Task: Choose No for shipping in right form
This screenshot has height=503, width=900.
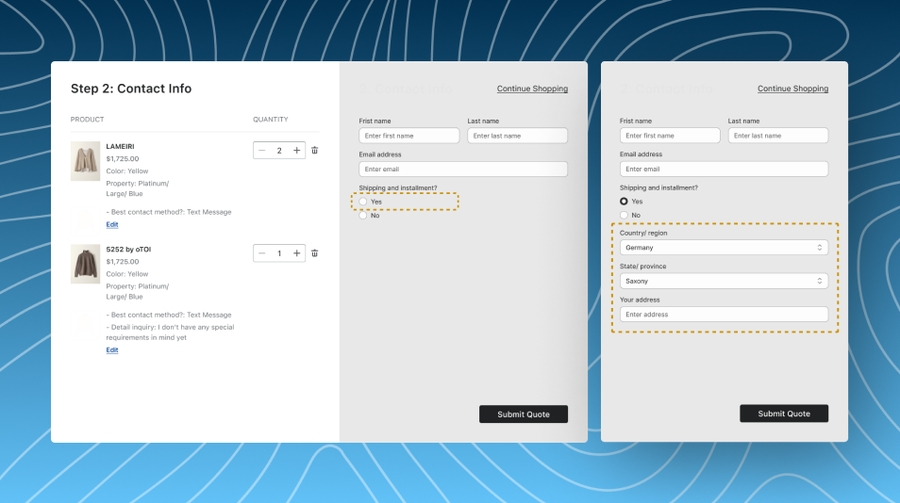Action: tap(624, 215)
